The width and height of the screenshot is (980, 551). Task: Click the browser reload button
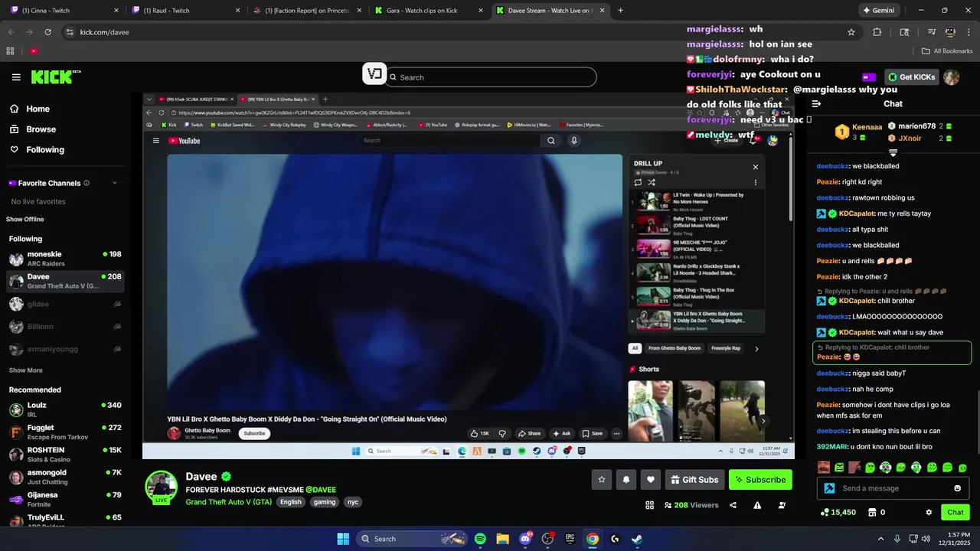click(x=48, y=32)
